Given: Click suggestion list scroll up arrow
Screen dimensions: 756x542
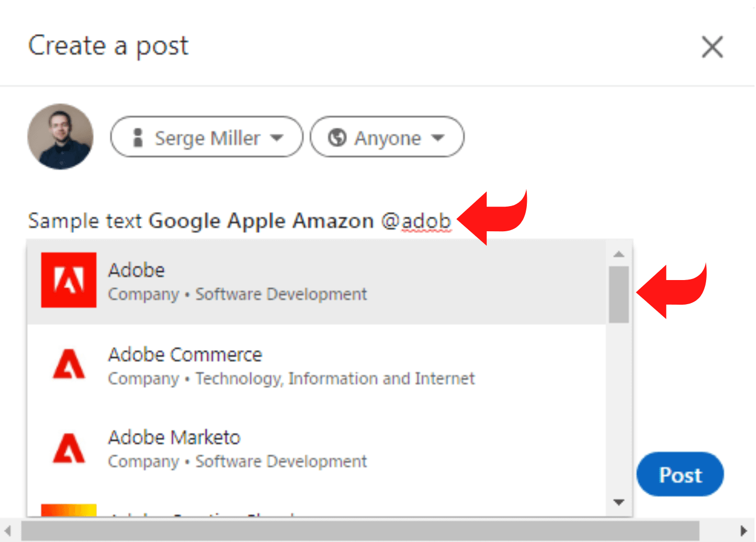Looking at the screenshot, I should [619, 254].
